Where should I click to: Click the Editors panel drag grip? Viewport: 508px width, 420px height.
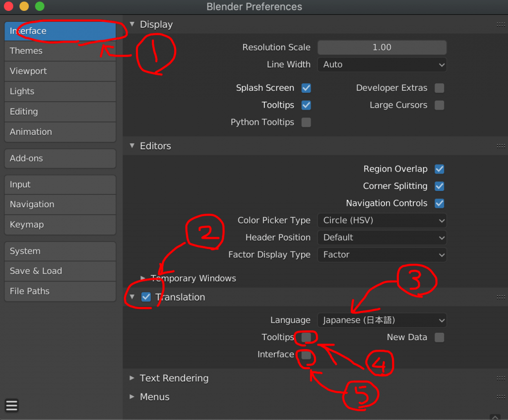501,146
